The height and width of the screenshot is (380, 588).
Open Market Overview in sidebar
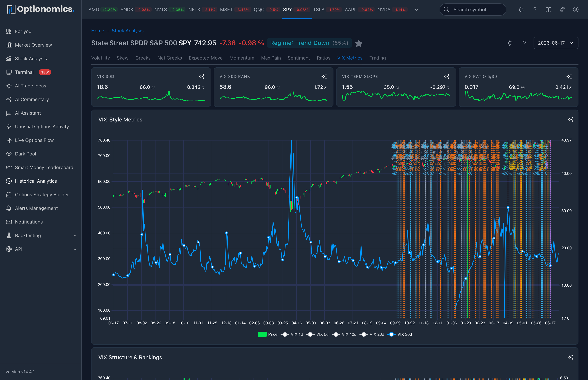click(x=41, y=45)
